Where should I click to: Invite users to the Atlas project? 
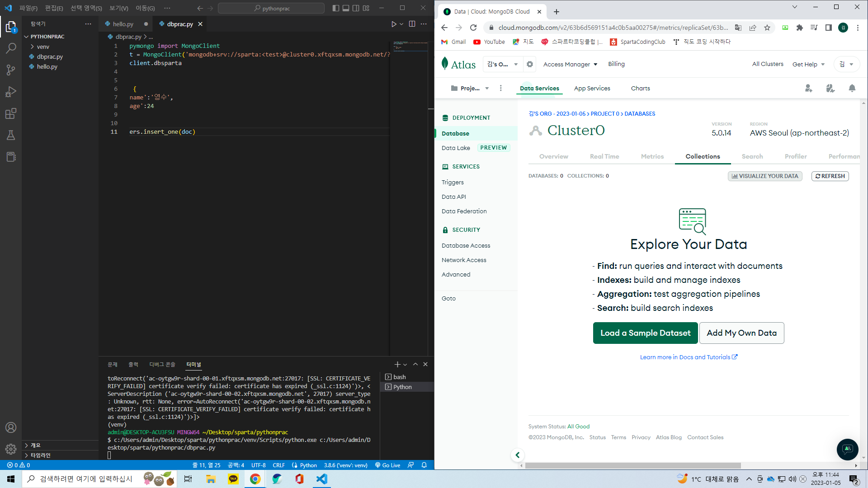click(809, 89)
